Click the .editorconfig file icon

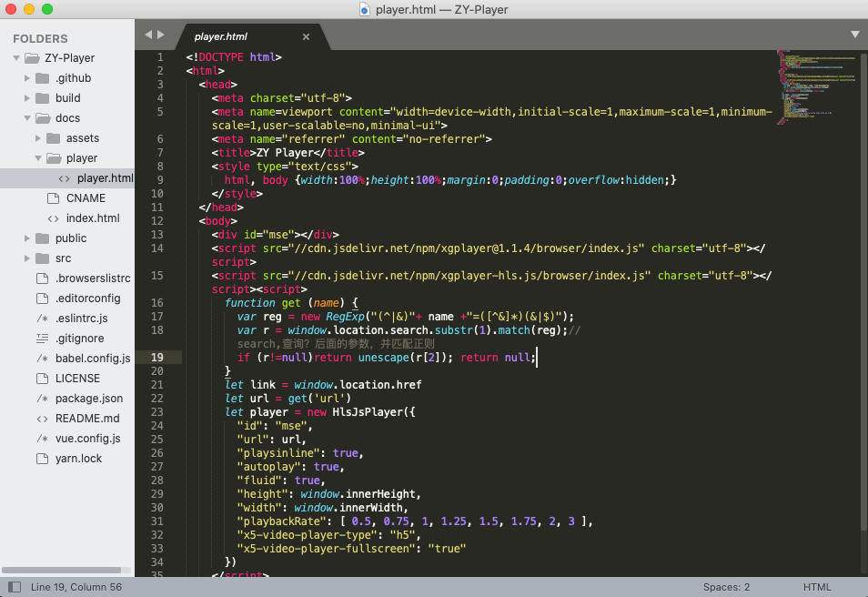pyautogui.click(x=43, y=298)
